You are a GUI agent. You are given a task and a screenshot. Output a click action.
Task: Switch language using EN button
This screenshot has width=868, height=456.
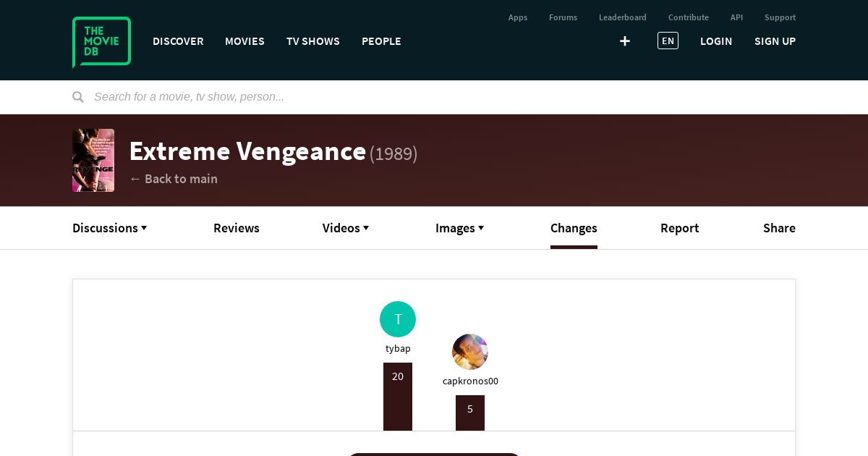point(668,41)
